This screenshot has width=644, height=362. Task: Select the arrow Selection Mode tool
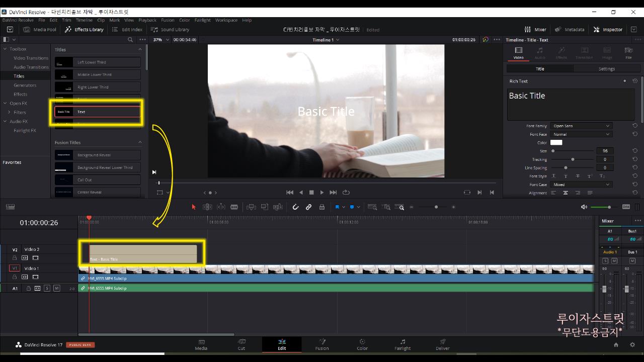(194, 207)
